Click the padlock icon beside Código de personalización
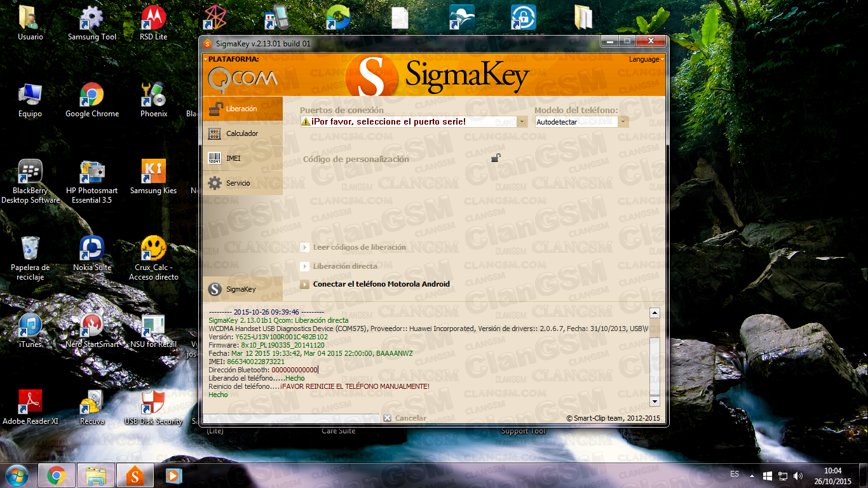The width and height of the screenshot is (868, 488). coord(496,159)
